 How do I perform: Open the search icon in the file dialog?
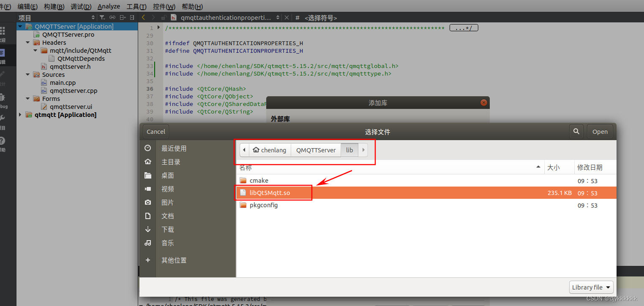pyautogui.click(x=576, y=131)
